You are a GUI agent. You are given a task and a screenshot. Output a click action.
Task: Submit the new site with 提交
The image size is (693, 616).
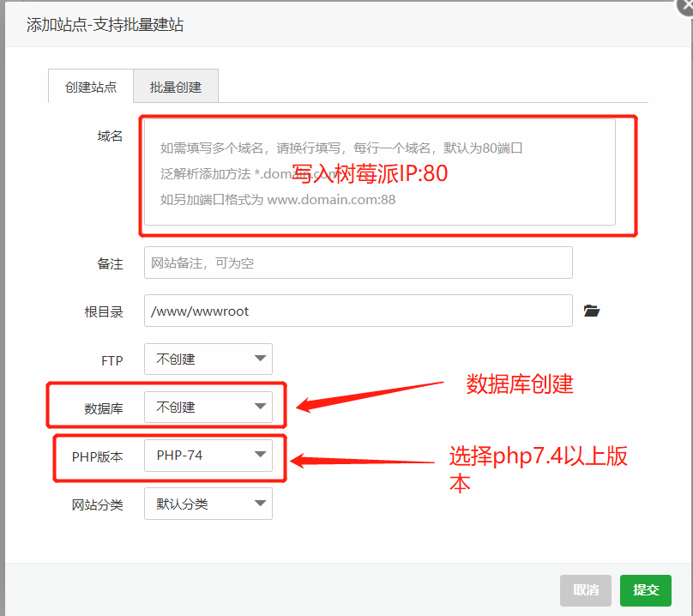coord(645,590)
